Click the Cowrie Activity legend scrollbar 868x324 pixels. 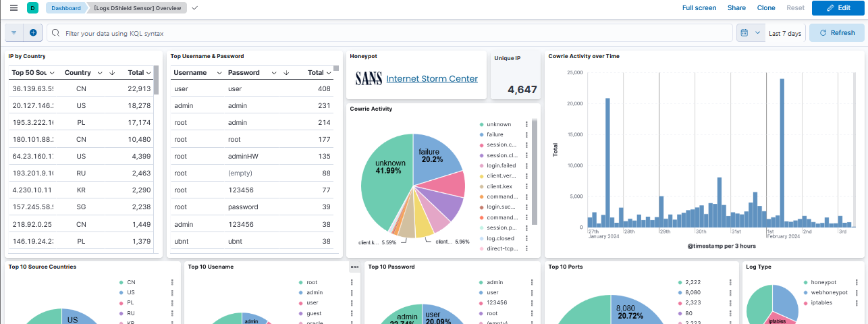coord(535,171)
